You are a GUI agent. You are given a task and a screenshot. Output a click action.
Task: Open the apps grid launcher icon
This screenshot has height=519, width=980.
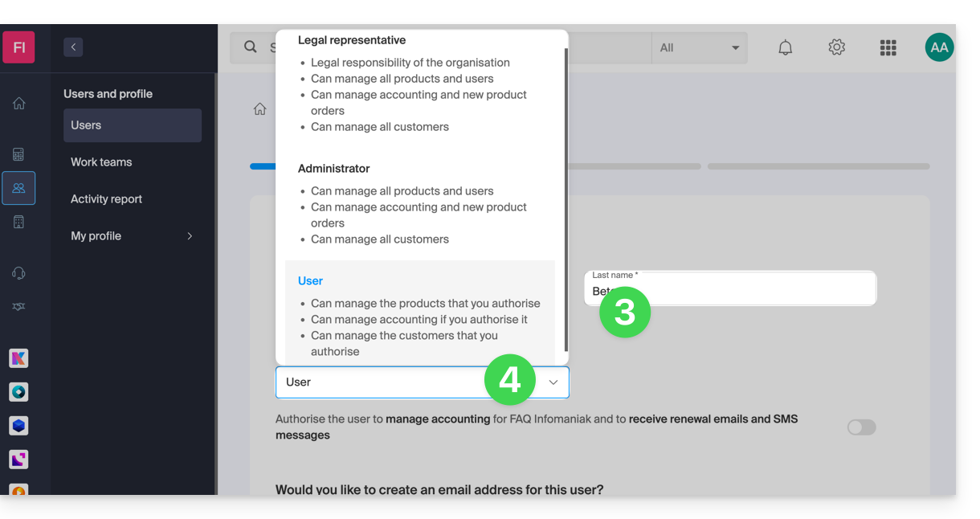coord(888,48)
